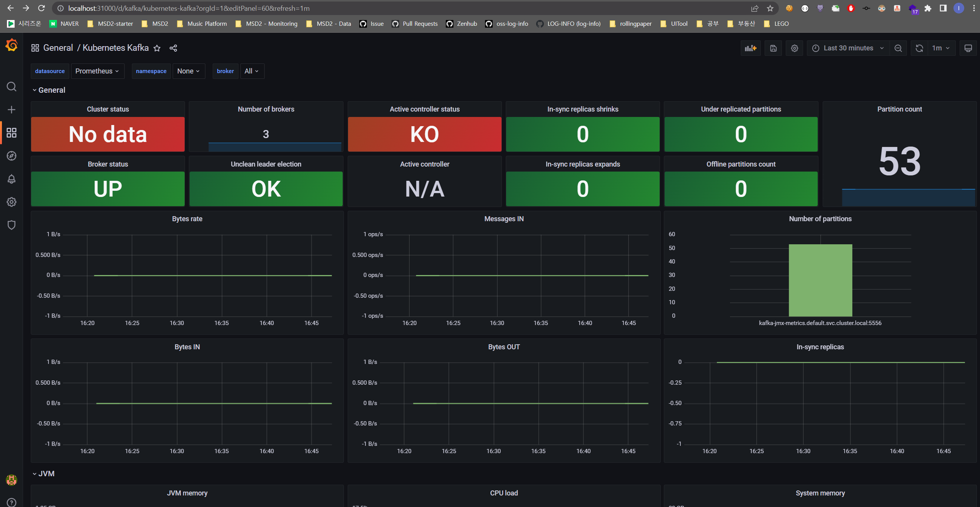Screen dimensions: 980x507
Task: Click the Save dashboard icon
Action: (773, 48)
